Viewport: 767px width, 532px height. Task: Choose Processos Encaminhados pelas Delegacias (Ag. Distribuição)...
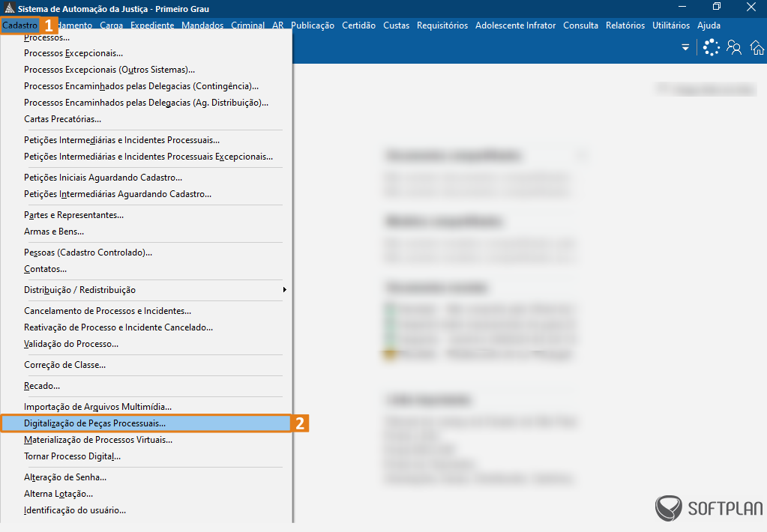tap(145, 103)
